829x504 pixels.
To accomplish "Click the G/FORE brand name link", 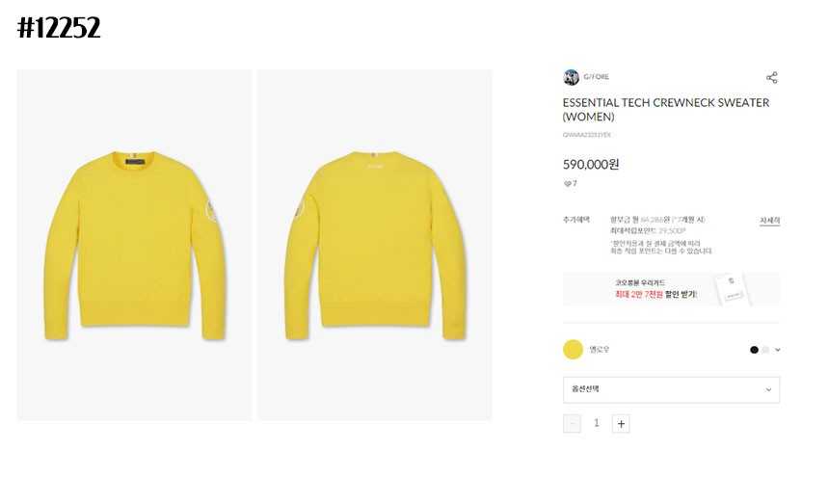I will (x=597, y=77).
